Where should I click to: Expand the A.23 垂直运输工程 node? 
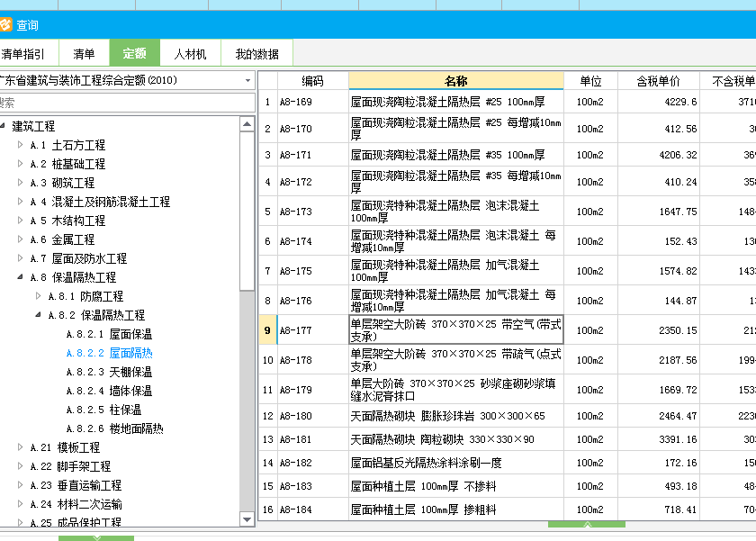tap(20, 484)
